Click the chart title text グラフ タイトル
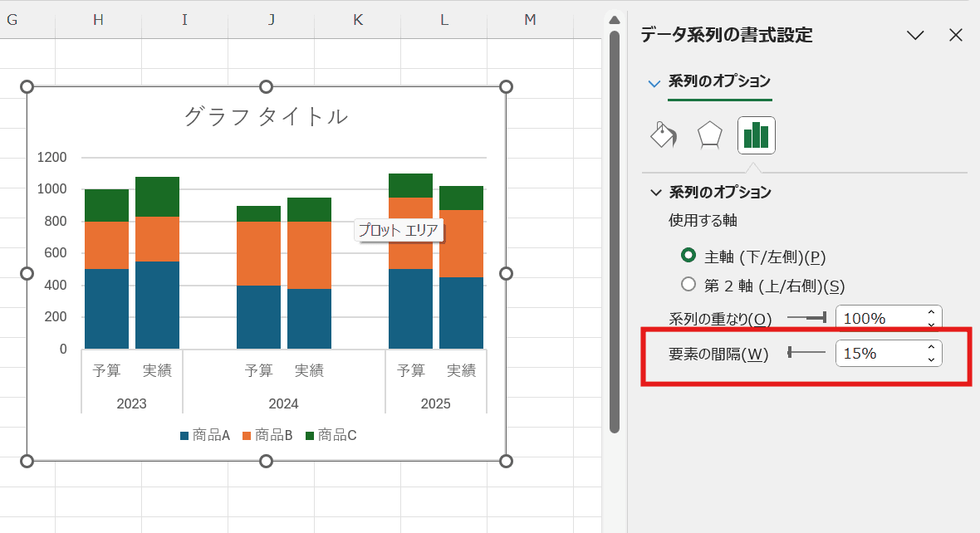This screenshot has width=980, height=533. pos(266,116)
